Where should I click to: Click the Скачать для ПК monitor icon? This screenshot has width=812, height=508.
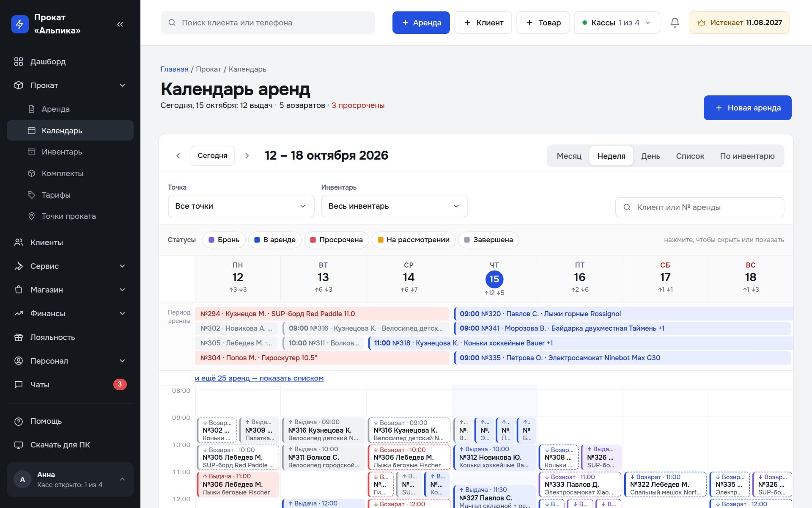pos(19,445)
